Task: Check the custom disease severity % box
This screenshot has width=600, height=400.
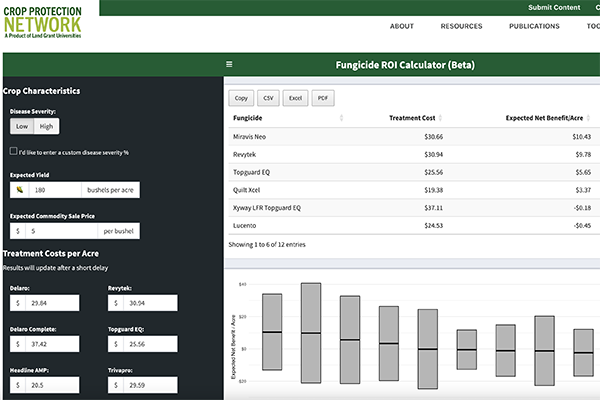Action: 13,151
